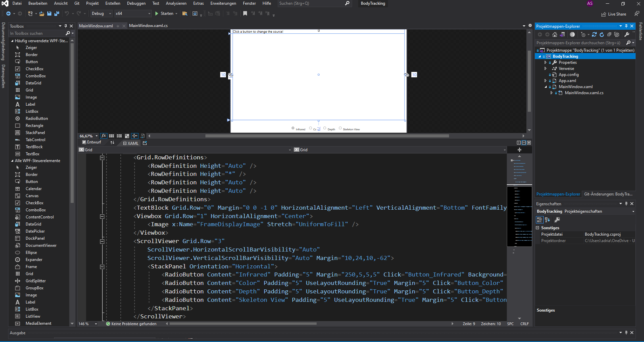This screenshot has width=644, height=342.
Task: Click the fx effects icon in designer bar
Action: 103,136
